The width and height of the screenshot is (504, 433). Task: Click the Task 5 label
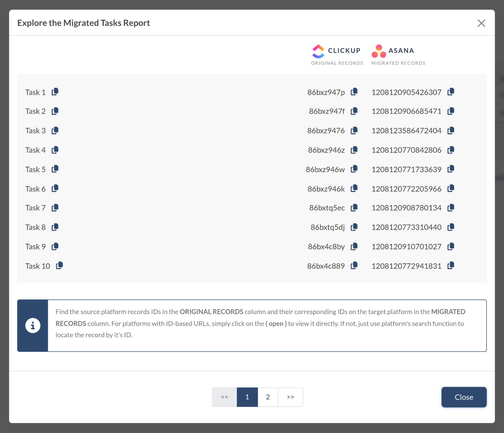tap(35, 169)
